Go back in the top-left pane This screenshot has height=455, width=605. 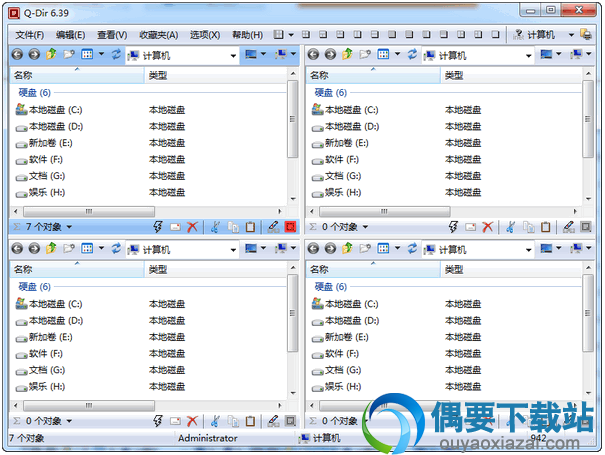(17, 54)
